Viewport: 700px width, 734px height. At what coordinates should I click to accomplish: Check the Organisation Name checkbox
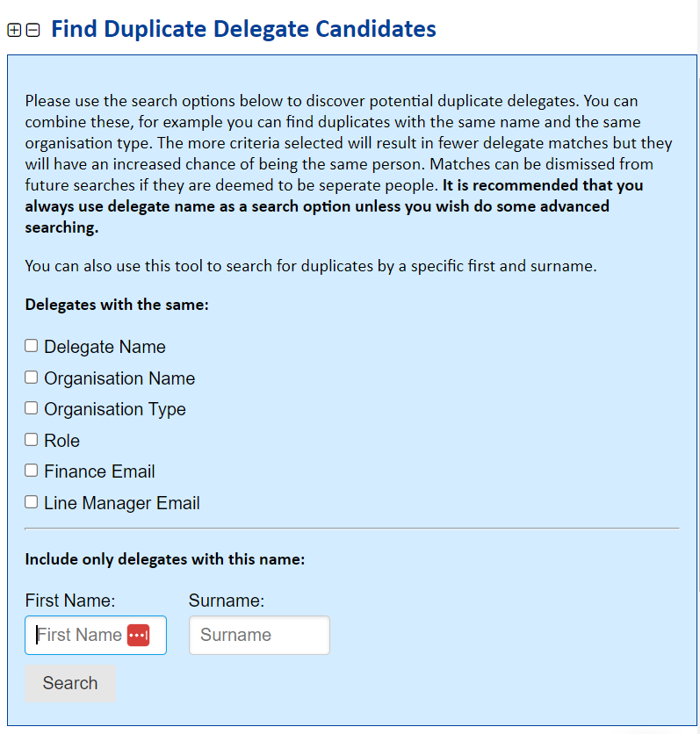[x=31, y=377]
